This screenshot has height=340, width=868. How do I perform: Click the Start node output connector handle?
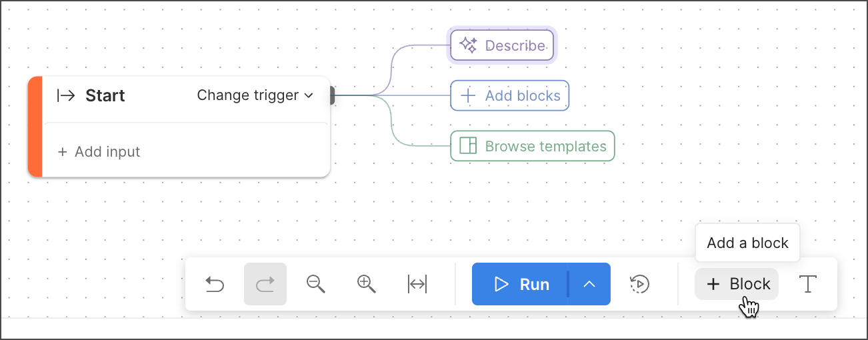click(x=331, y=96)
